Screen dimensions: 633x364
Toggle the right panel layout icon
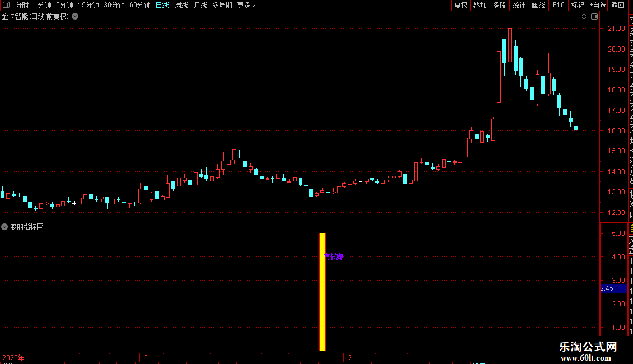tap(594, 17)
